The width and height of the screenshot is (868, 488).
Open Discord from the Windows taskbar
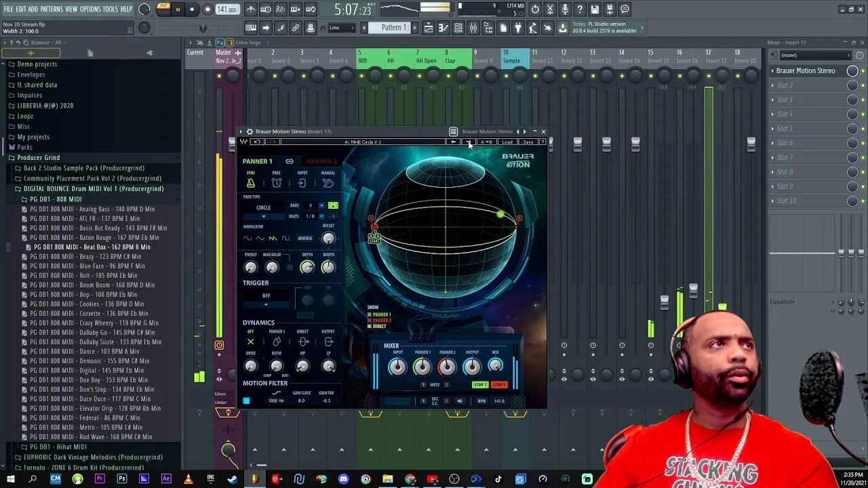click(x=343, y=479)
